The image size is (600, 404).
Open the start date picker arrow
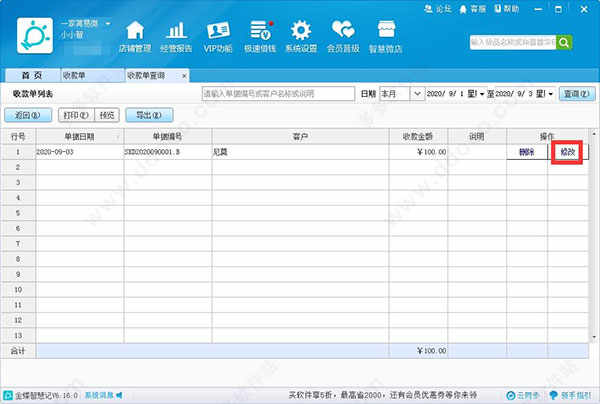482,94
